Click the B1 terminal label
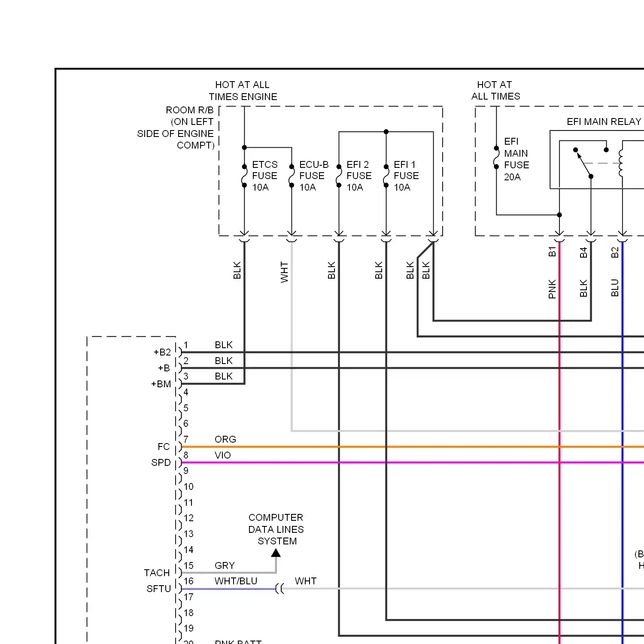Image resolution: width=644 pixels, height=644 pixels. pyautogui.click(x=552, y=252)
